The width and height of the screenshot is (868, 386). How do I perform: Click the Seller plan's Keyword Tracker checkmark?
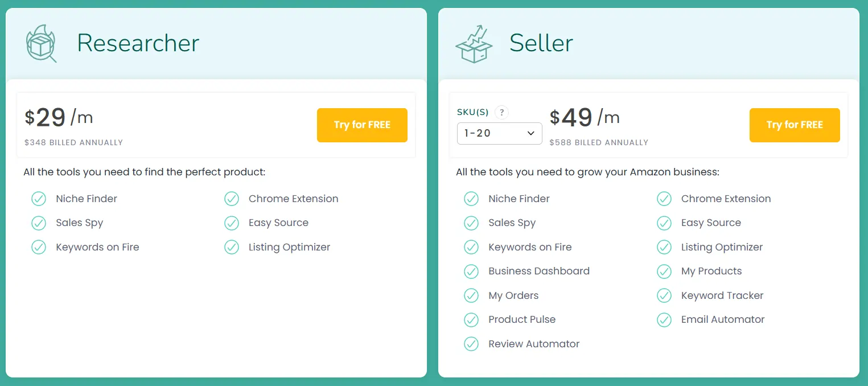tap(664, 295)
